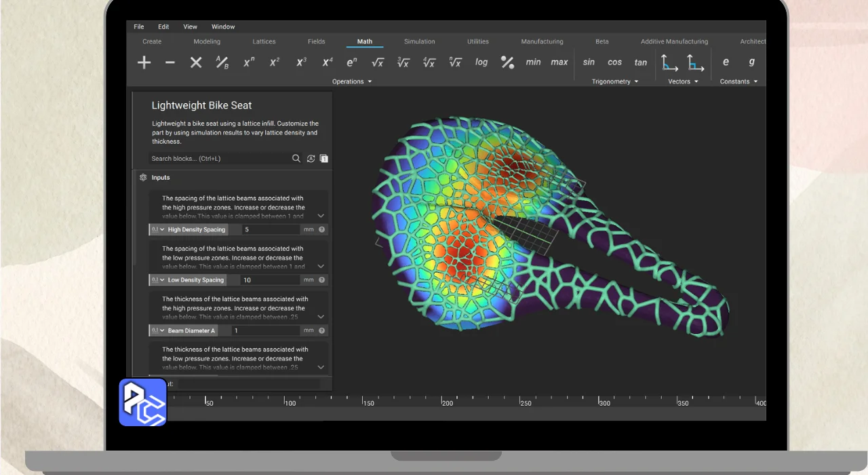Click the addition operator icon
This screenshot has width=868, height=475.
pos(144,62)
